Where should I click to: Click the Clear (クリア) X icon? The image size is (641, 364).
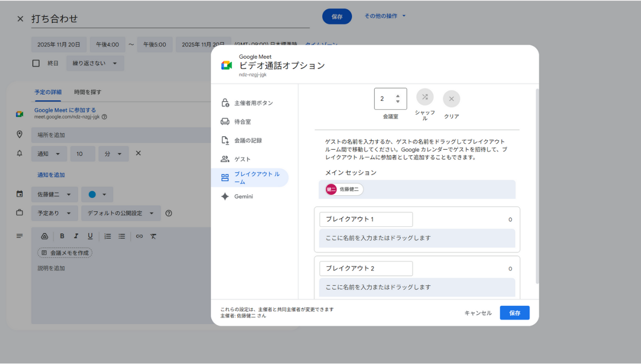(x=451, y=99)
